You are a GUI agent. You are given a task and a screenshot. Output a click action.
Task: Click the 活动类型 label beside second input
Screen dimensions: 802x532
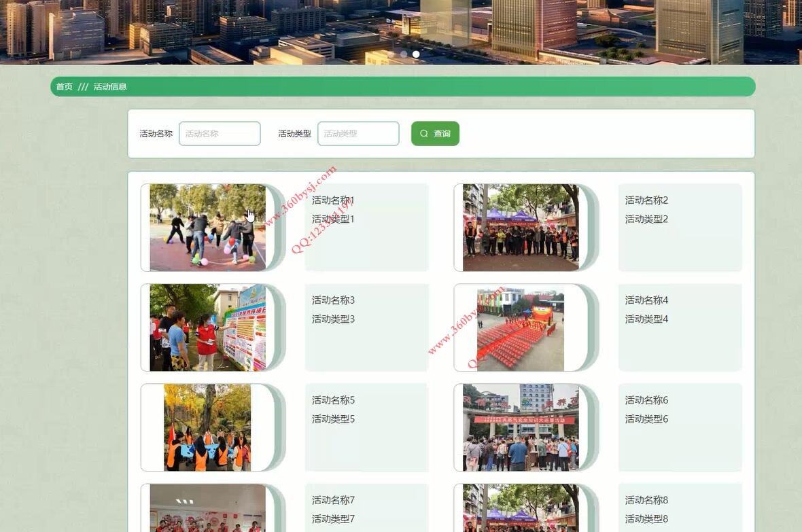294,134
